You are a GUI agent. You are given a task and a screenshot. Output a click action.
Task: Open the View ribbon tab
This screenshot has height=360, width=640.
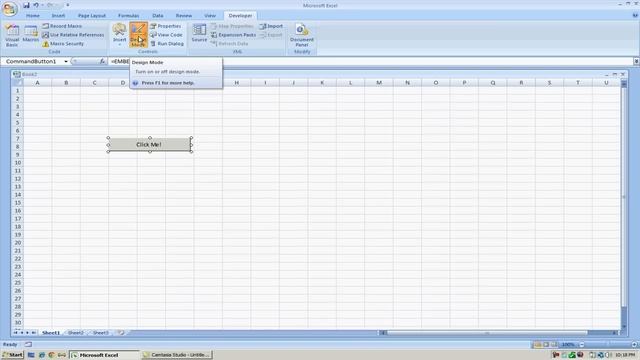pos(210,16)
